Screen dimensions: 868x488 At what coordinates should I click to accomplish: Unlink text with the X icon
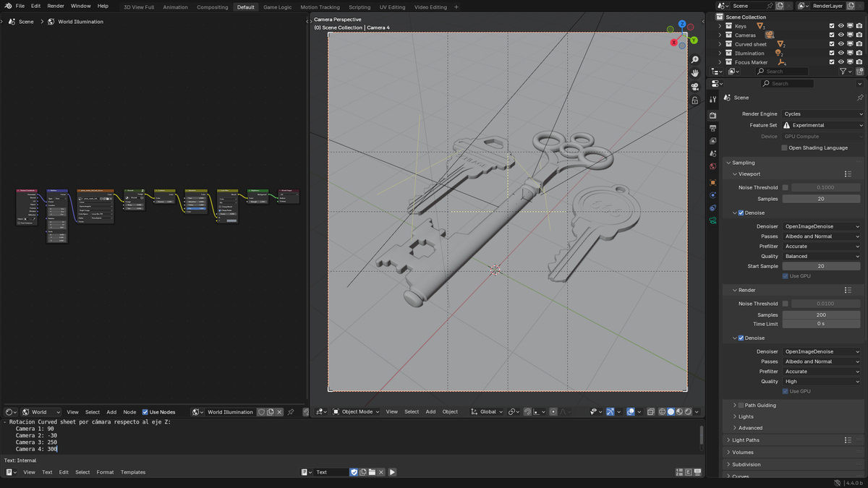coord(380,472)
